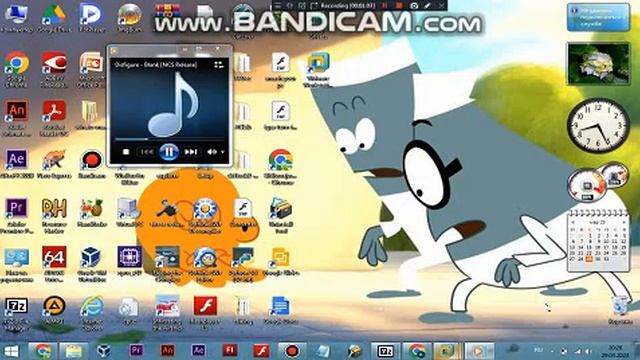Open the Computer desktop icon
Viewport: 640px width, 360px height.
click(17, 18)
